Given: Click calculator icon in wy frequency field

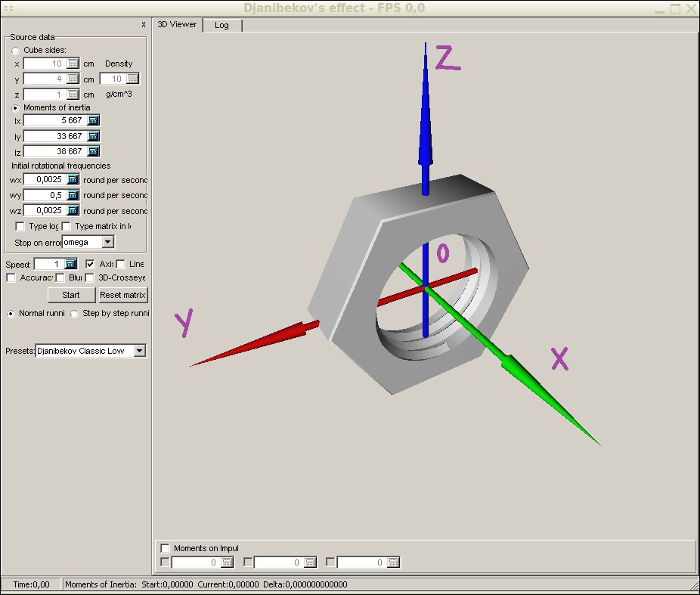Looking at the screenshot, I should point(73,195).
